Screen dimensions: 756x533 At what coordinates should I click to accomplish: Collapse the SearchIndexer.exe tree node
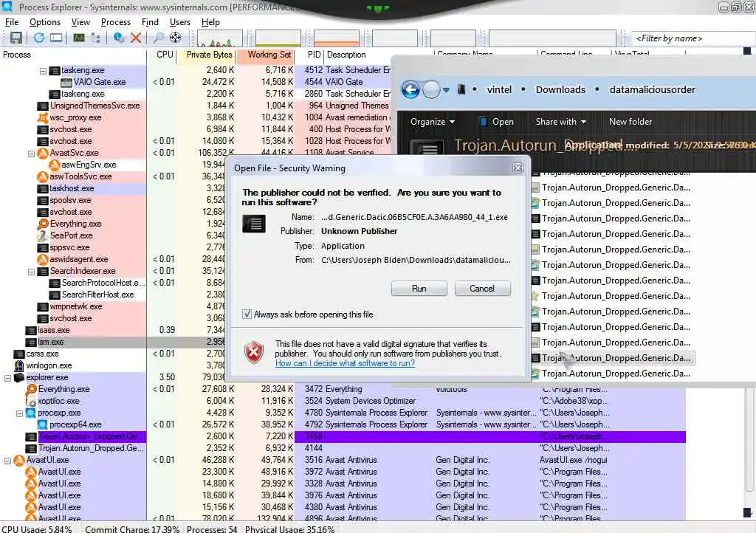(x=31, y=272)
